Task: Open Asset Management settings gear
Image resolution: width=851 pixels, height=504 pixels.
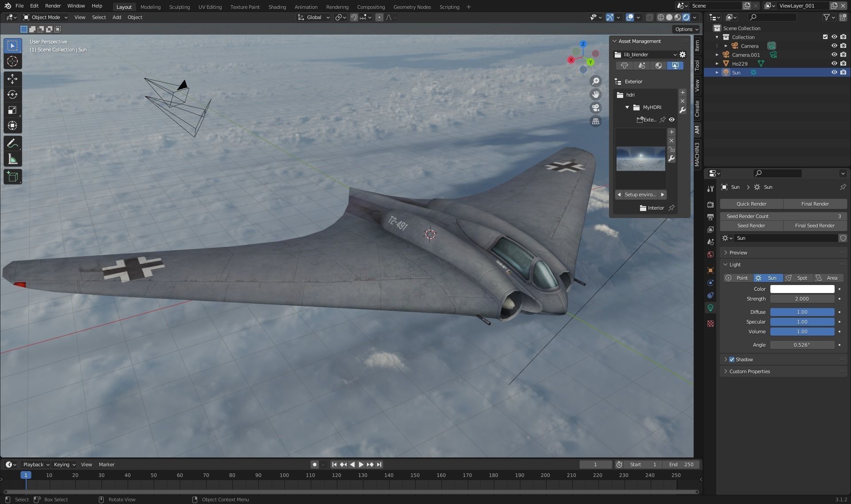Action: tap(683, 55)
